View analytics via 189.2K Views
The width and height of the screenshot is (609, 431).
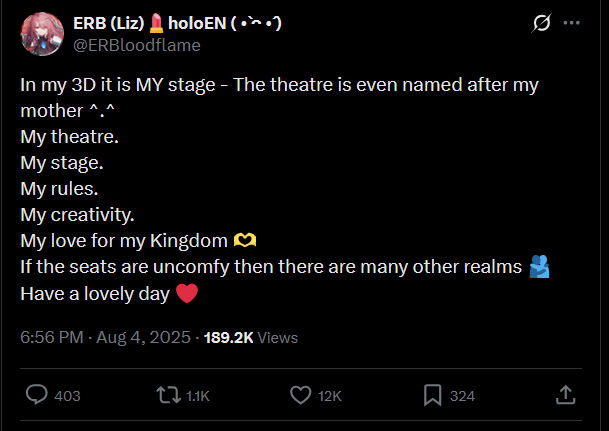250,338
